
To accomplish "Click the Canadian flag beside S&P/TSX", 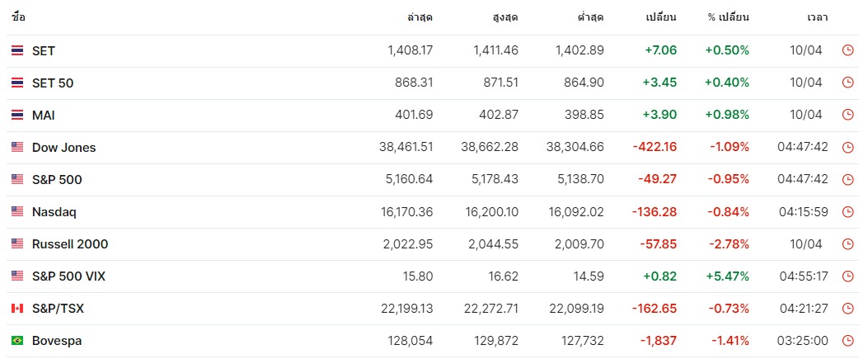I will click(x=17, y=309).
